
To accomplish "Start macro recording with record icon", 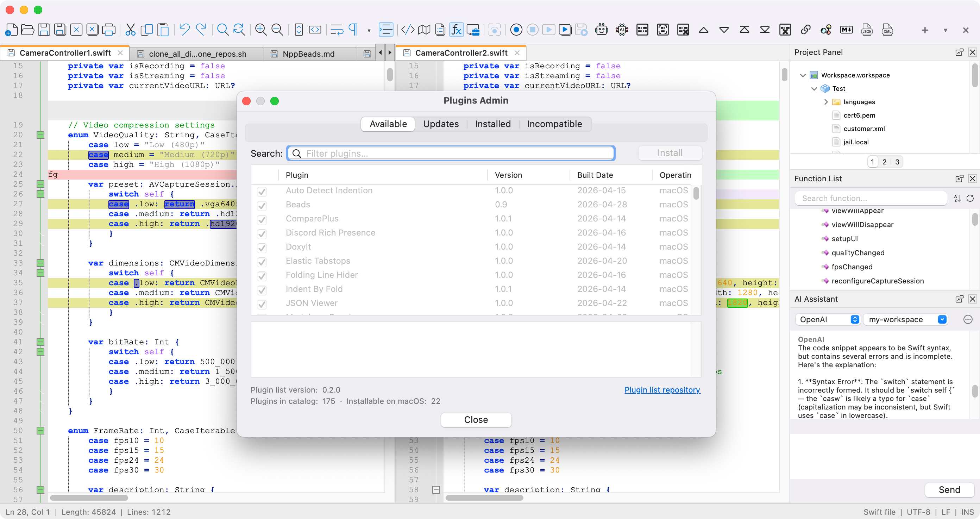I will (x=516, y=30).
